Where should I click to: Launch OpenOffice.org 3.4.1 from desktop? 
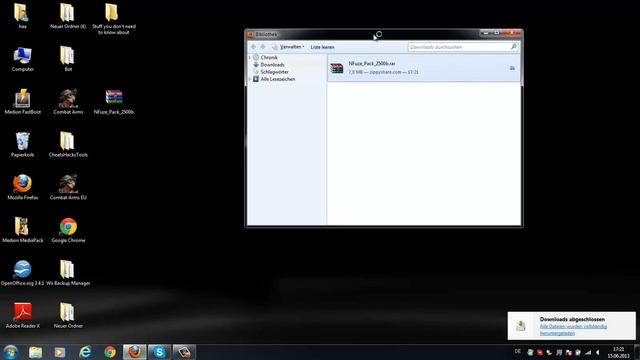click(x=22, y=273)
